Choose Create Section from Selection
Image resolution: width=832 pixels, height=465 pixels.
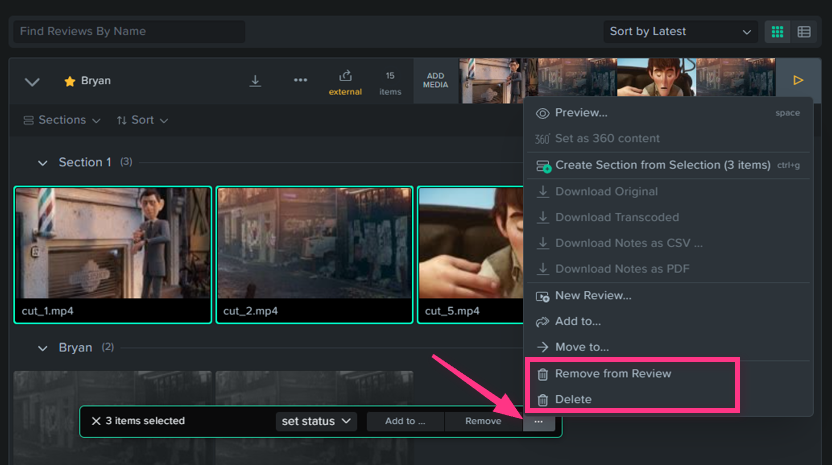pyautogui.click(x=669, y=165)
